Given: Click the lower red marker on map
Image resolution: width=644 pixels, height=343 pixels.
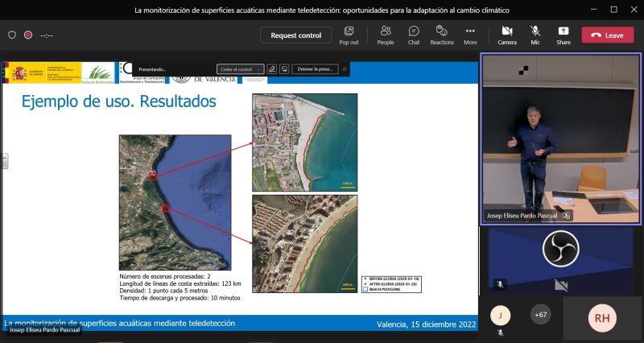Looking at the screenshot, I should click(166, 209).
